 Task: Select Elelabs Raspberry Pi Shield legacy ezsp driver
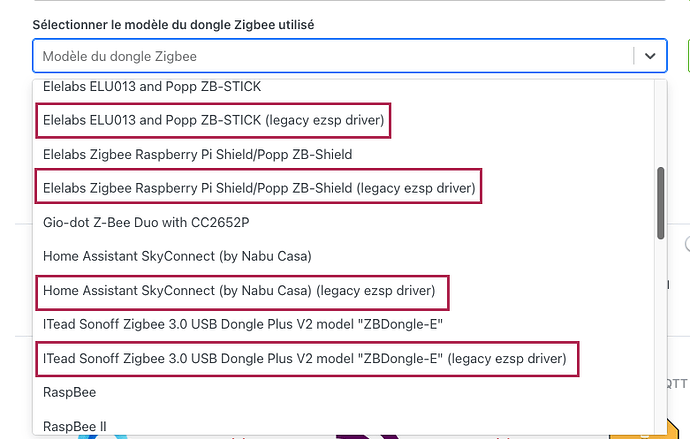coord(258,186)
